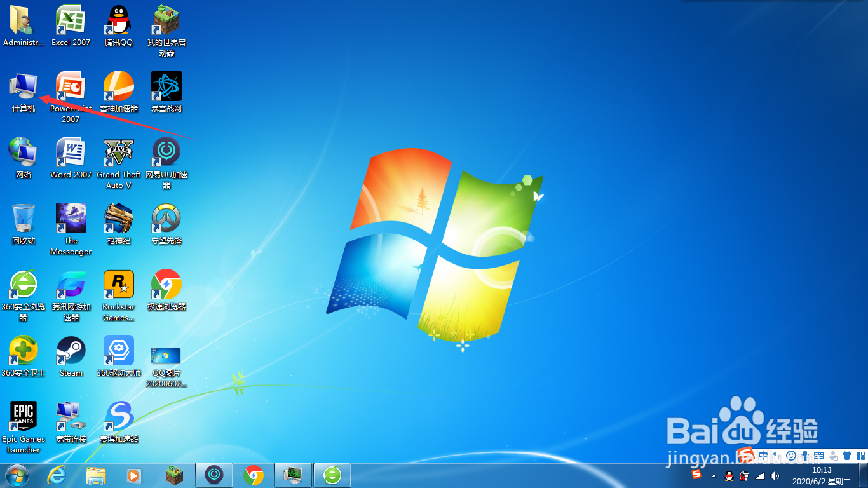Select the 暴雪战网 Battle.net icon

[166, 92]
